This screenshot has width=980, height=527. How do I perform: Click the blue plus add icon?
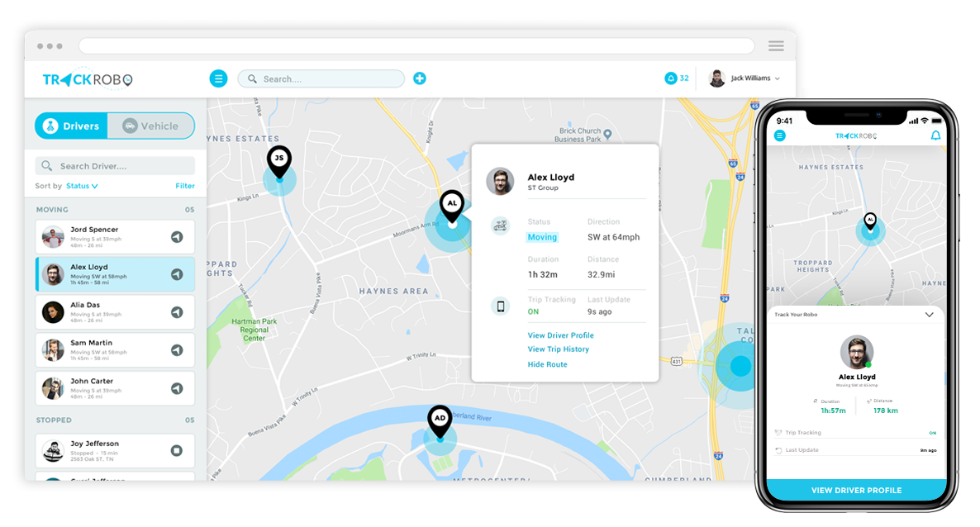click(x=420, y=78)
